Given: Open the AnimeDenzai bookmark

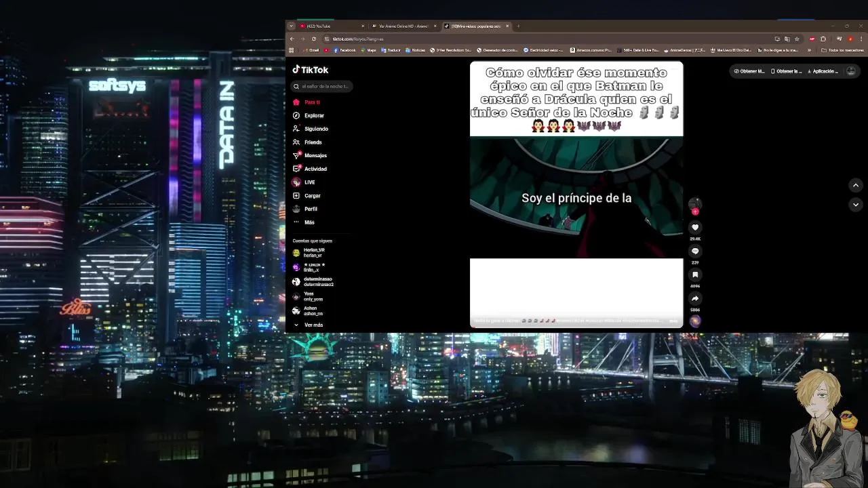Looking at the screenshot, I should coord(685,50).
